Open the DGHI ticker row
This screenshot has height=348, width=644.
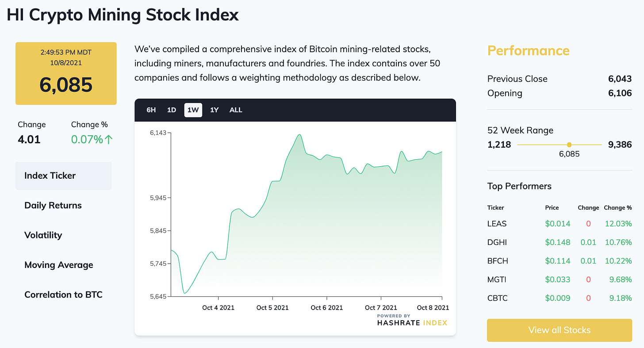(497, 242)
